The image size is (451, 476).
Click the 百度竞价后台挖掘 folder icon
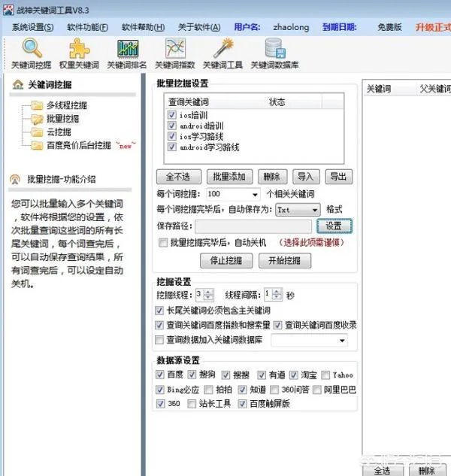(38, 145)
